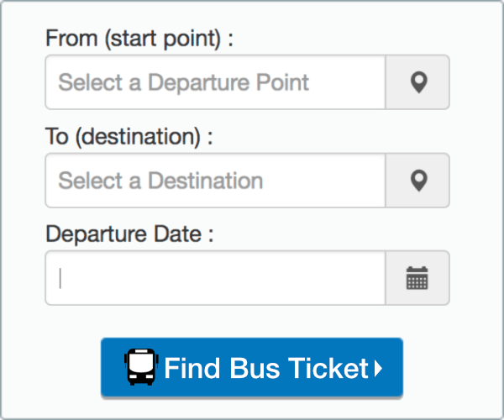Click the 'To (destination)' label
This screenshot has height=420, width=504.
click(129, 136)
